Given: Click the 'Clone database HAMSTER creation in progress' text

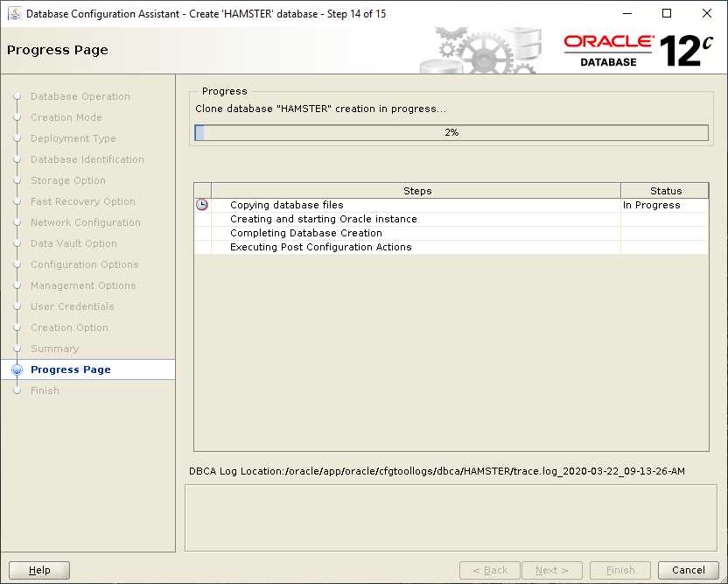Looking at the screenshot, I should pos(320,109).
